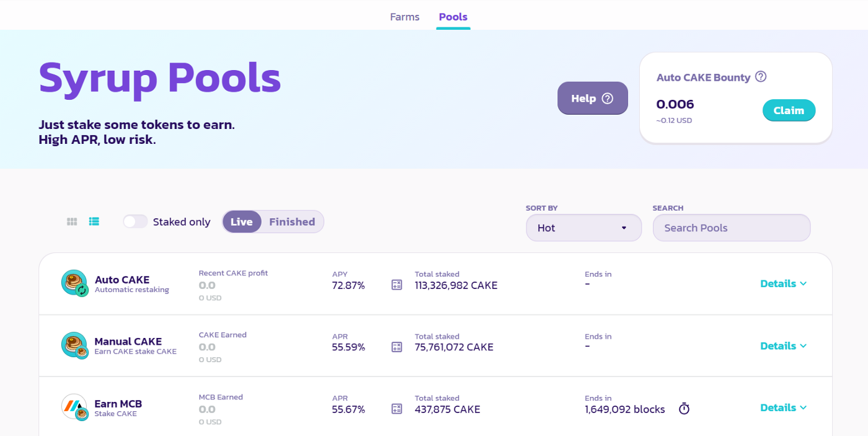The image size is (868, 436).
Task: Select the Finished pools filter
Action: pyautogui.click(x=292, y=221)
